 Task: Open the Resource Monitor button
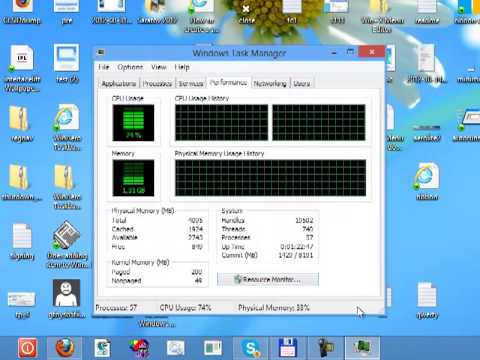coord(268,279)
